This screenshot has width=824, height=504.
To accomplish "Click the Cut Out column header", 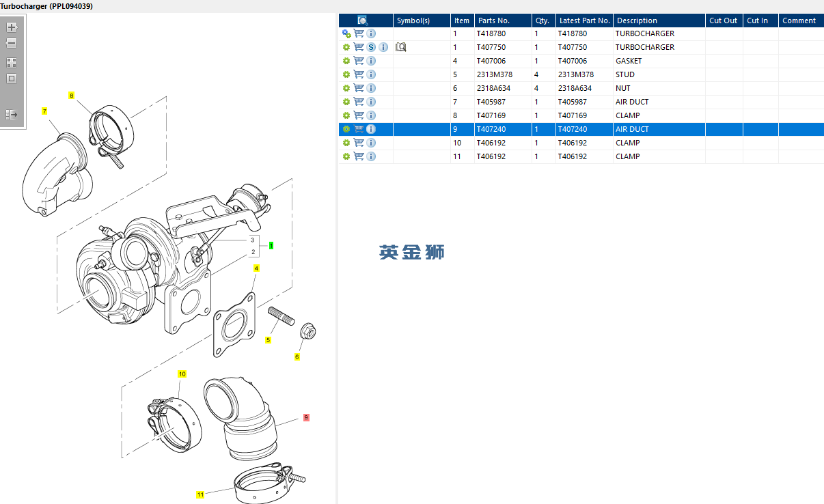I will click(724, 20).
